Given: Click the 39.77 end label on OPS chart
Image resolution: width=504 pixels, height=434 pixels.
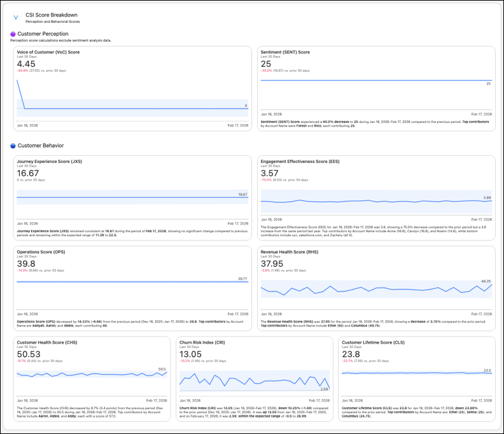Looking at the screenshot, I should 242,279.
